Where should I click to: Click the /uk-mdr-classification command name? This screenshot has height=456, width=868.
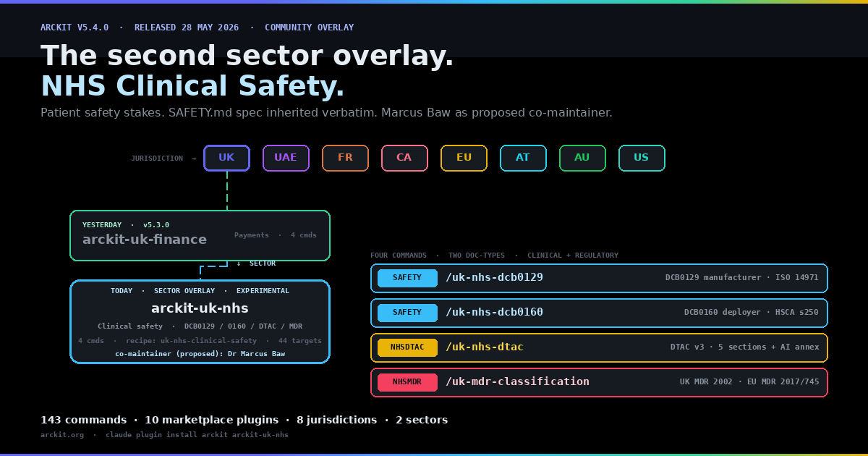517,382
